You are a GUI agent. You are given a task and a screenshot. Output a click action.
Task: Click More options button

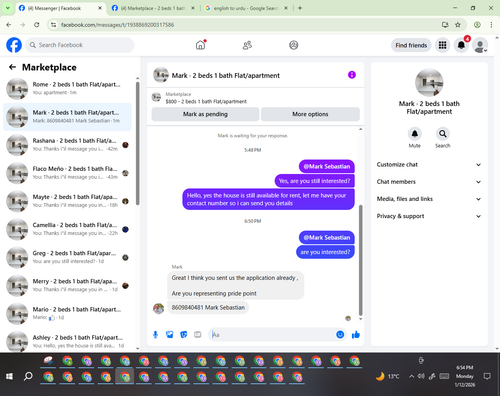(310, 114)
